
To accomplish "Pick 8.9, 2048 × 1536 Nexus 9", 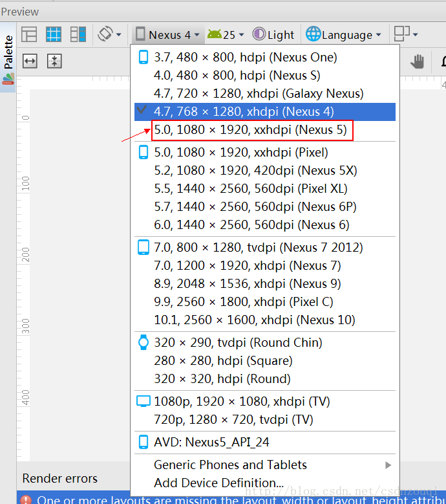I will 265,284.
